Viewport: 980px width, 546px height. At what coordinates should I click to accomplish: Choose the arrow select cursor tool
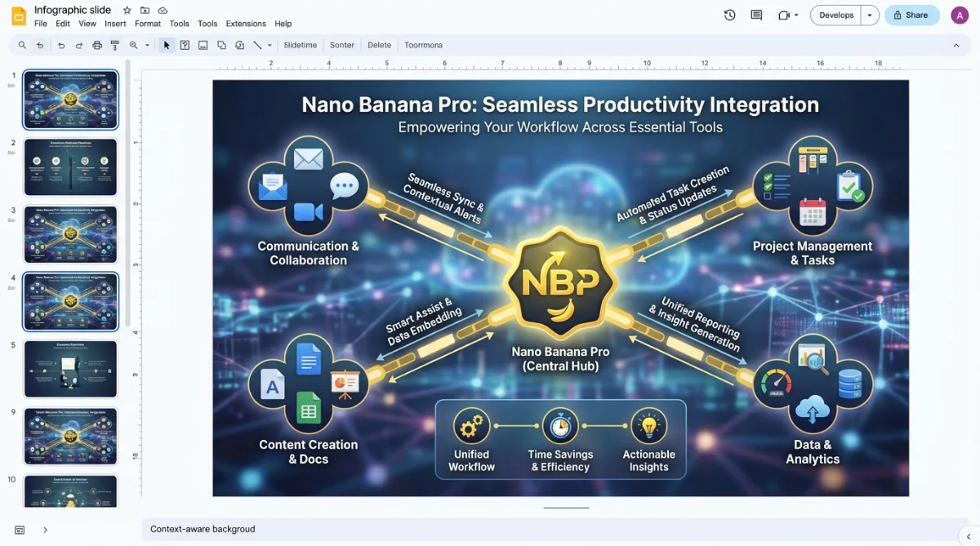(x=167, y=46)
